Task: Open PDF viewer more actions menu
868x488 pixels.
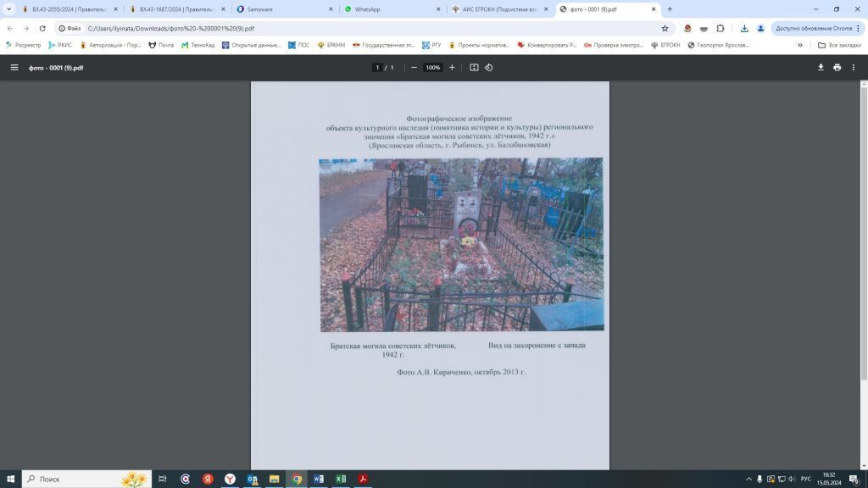Action: [x=854, y=68]
